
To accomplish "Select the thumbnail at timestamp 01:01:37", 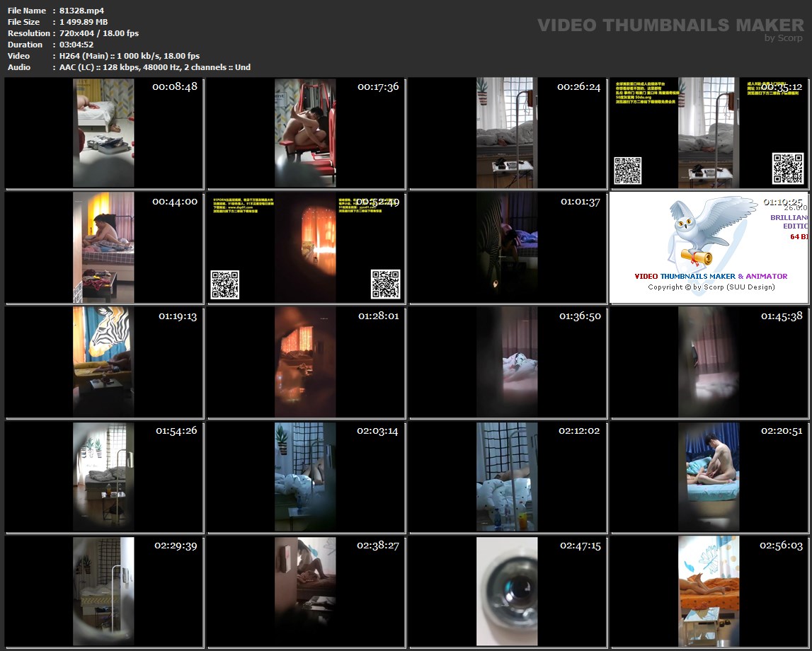I will point(507,247).
